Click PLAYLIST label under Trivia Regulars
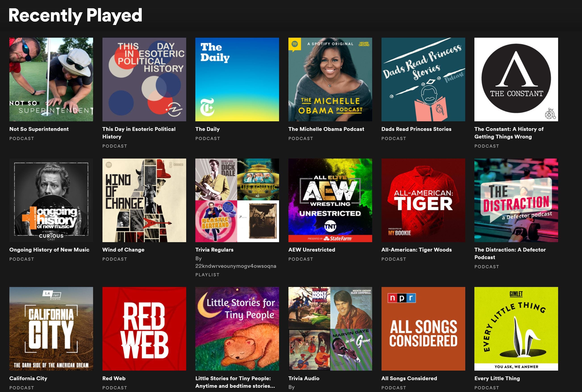Screen dimensions: 582x392 coord(207,274)
